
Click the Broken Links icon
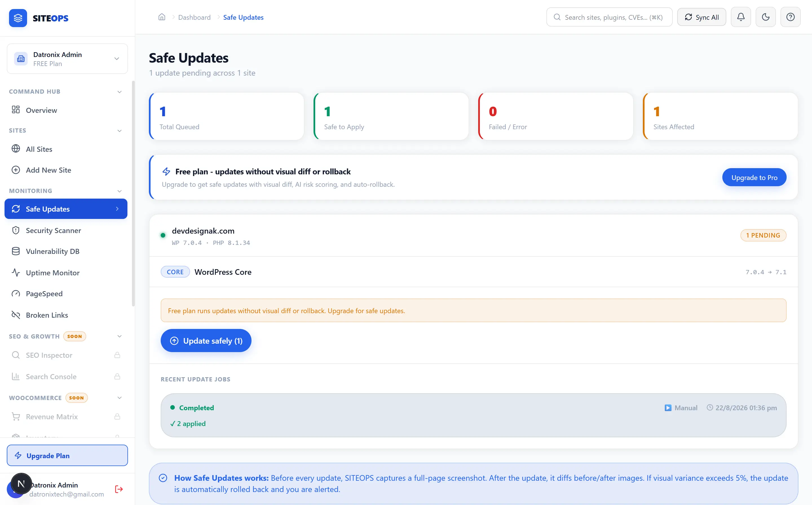click(x=16, y=315)
